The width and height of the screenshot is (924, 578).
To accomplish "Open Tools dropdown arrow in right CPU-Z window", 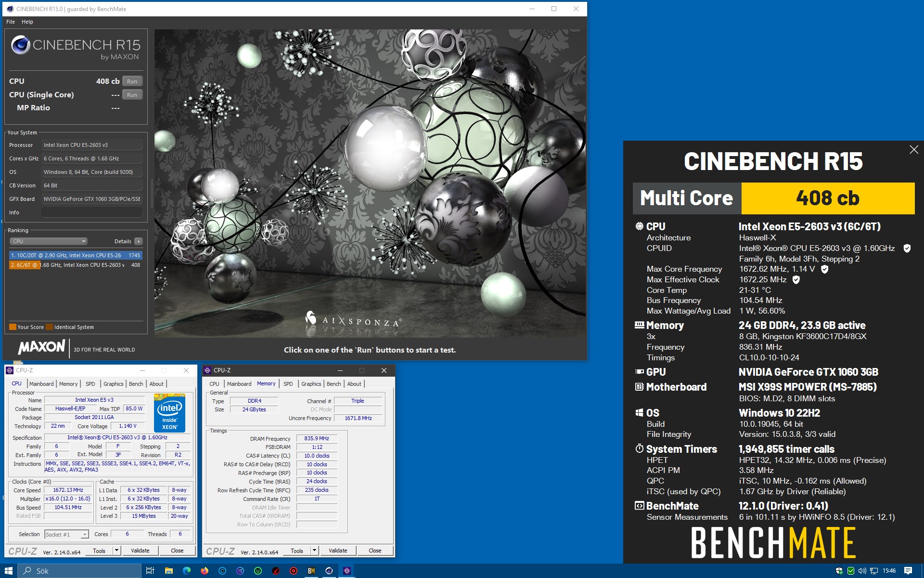I will pos(314,550).
